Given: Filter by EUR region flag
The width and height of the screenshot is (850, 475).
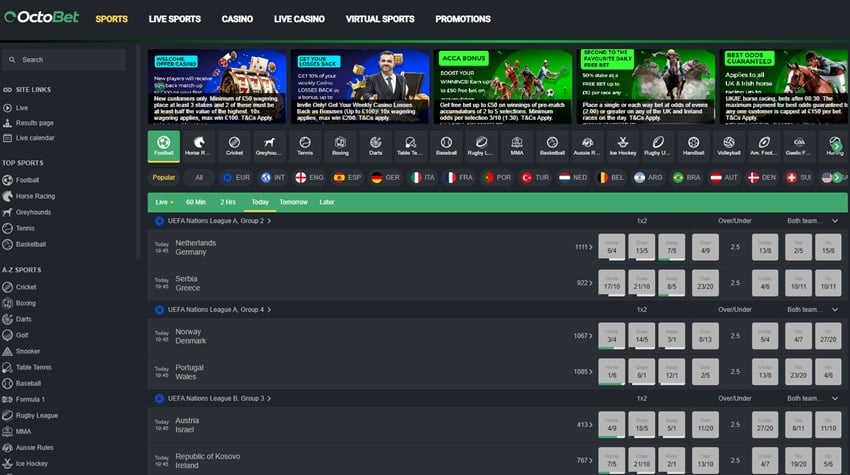Looking at the screenshot, I should (x=236, y=177).
